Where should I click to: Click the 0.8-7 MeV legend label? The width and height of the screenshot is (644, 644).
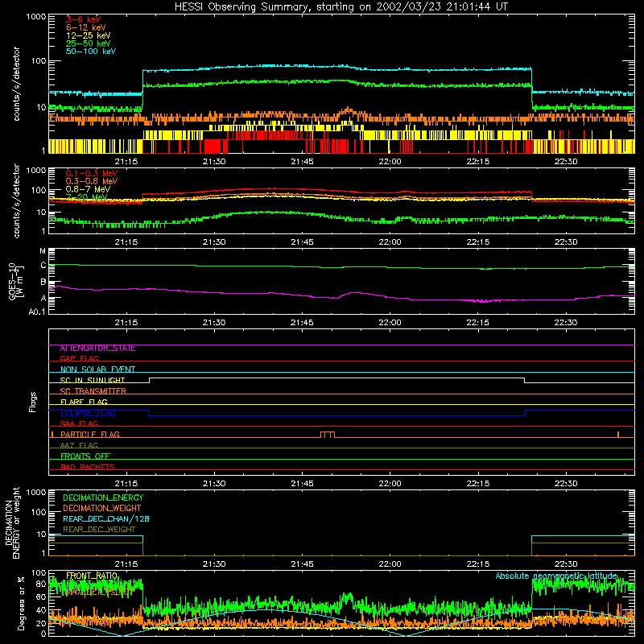88,189
